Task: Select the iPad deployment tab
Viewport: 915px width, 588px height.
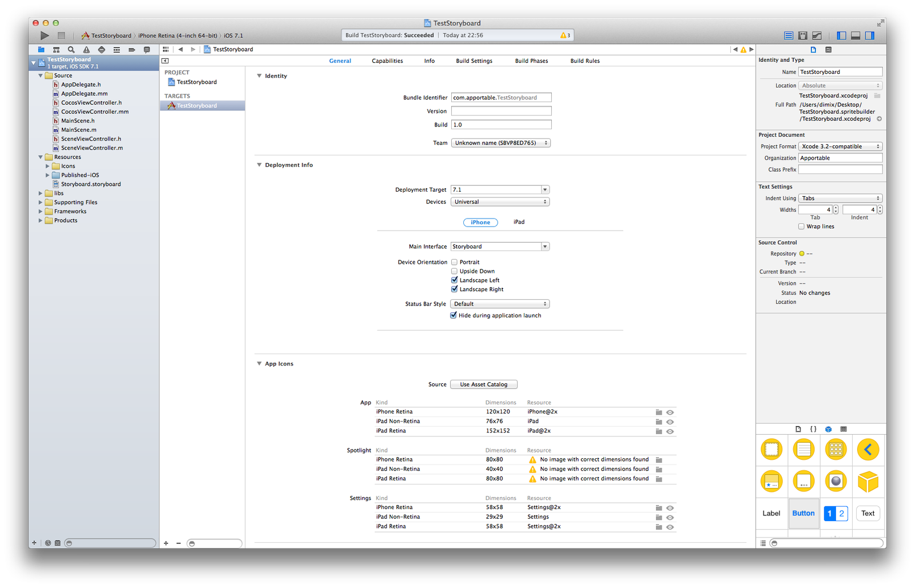Action: coord(519,222)
